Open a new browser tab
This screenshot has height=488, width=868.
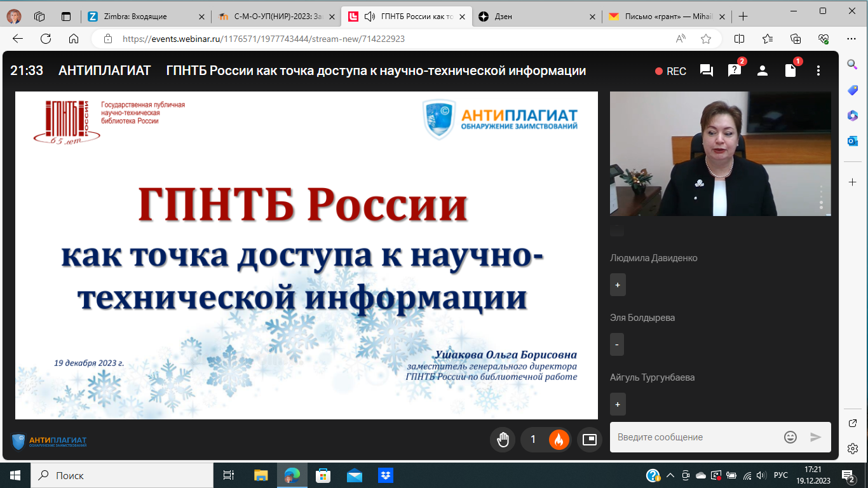(x=743, y=17)
